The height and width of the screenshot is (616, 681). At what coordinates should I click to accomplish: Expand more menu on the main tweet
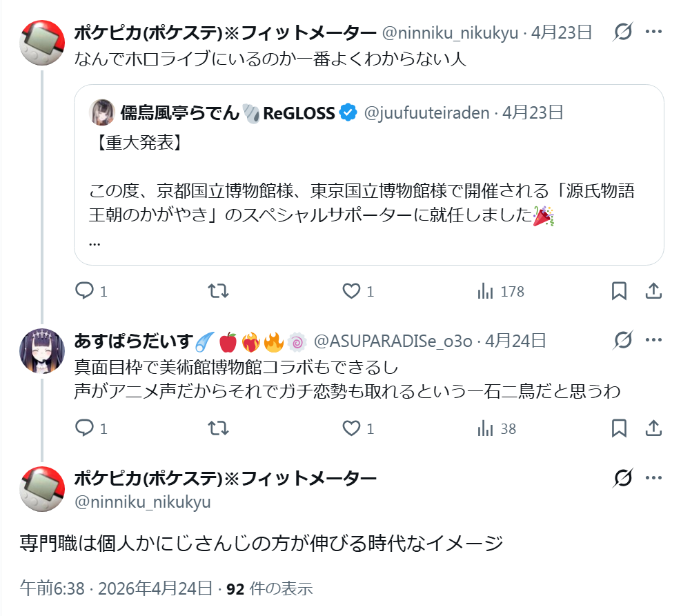pyautogui.click(x=653, y=478)
